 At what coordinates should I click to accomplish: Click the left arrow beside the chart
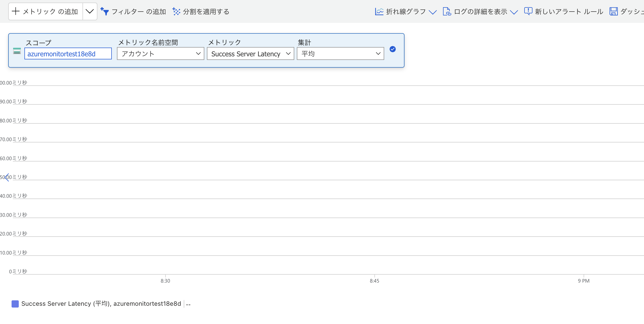point(7,177)
